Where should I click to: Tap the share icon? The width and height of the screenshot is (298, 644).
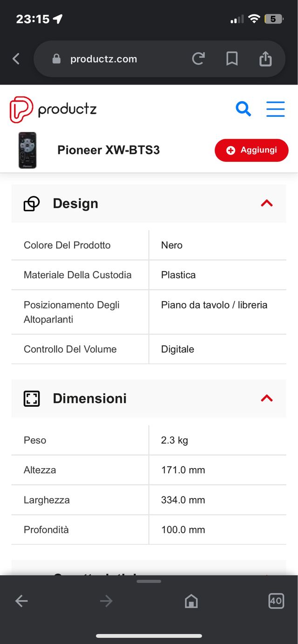click(265, 59)
